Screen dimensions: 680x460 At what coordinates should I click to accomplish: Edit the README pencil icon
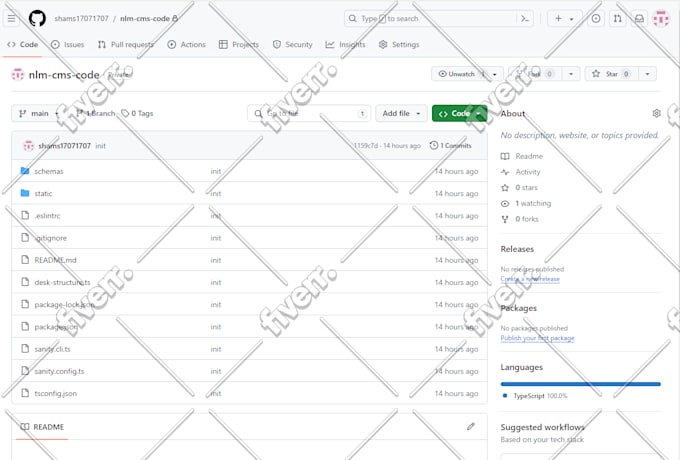coord(471,427)
